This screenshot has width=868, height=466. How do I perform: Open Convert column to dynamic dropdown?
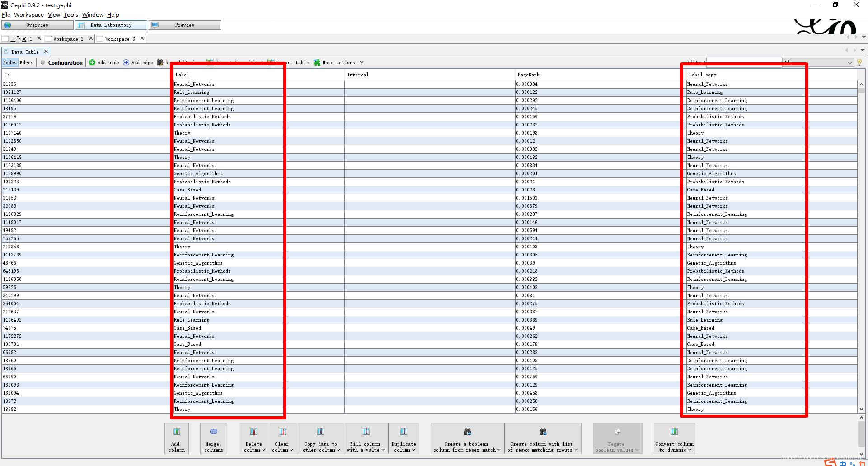pyautogui.click(x=674, y=438)
